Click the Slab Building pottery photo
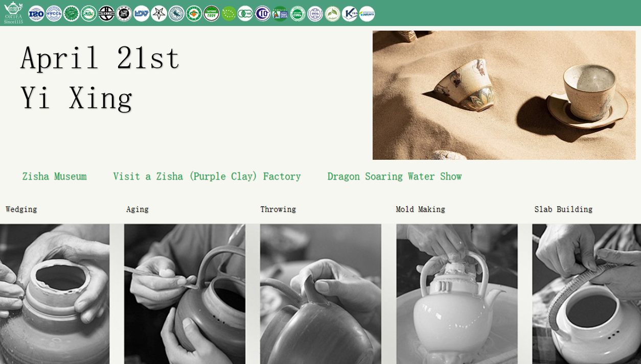The height and width of the screenshot is (364, 641). pyautogui.click(x=587, y=294)
